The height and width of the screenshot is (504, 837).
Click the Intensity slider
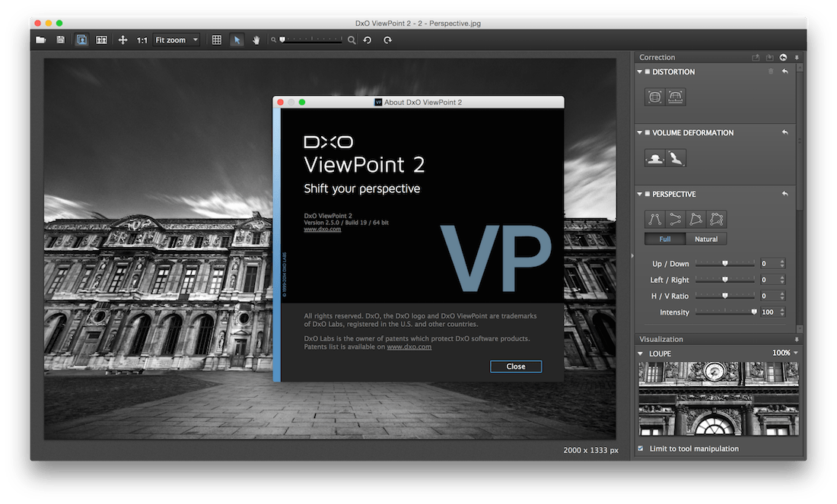point(725,312)
